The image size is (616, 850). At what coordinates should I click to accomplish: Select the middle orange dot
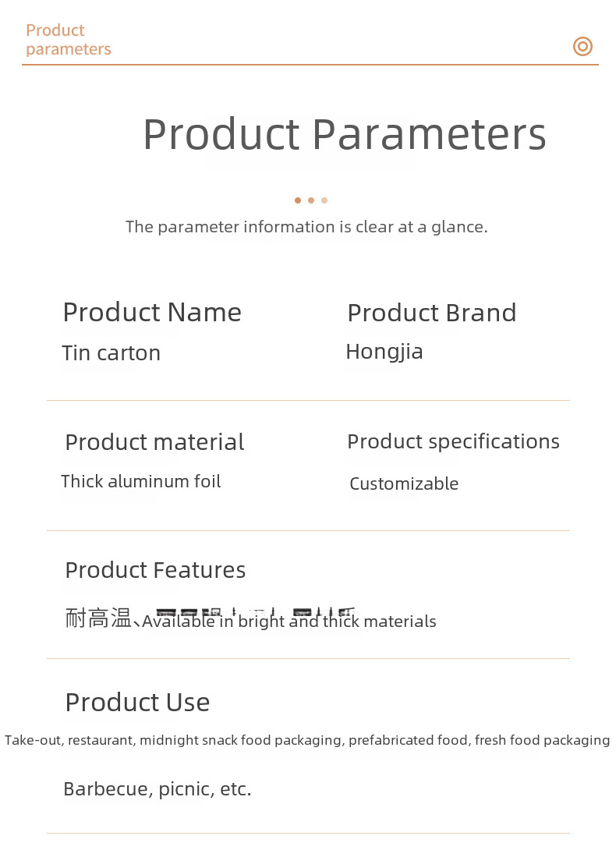[311, 200]
